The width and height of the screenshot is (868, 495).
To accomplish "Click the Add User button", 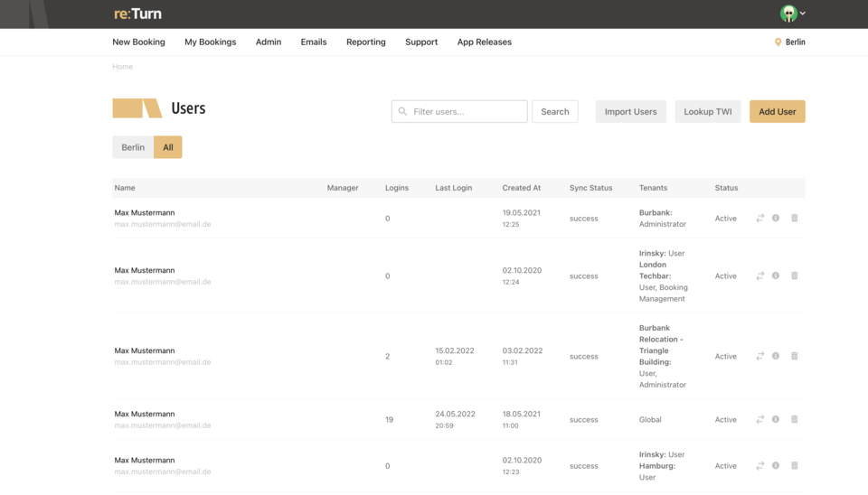I will pos(778,111).
